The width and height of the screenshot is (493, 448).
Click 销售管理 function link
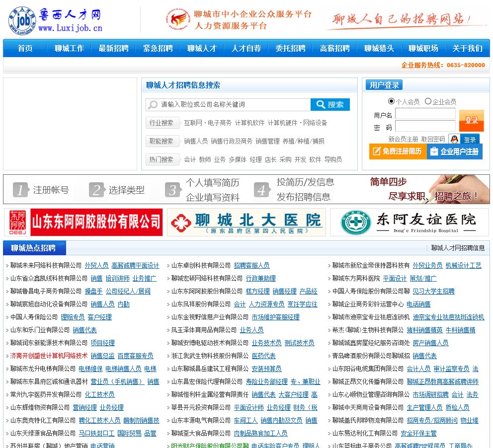[267, 142]
